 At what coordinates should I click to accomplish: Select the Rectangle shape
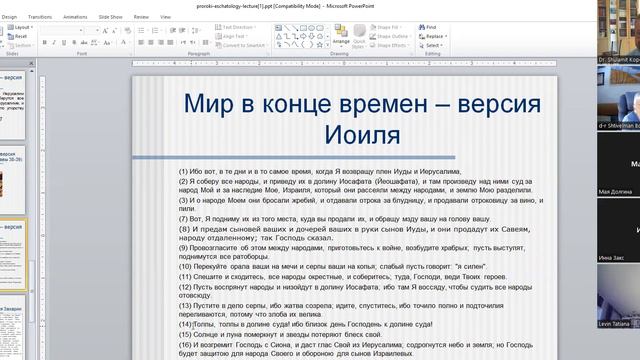point(303,28)
